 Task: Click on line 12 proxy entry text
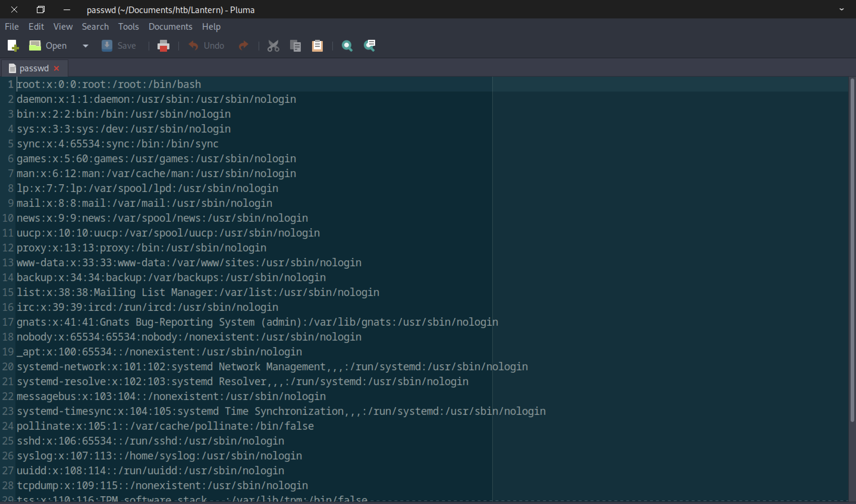141,248
